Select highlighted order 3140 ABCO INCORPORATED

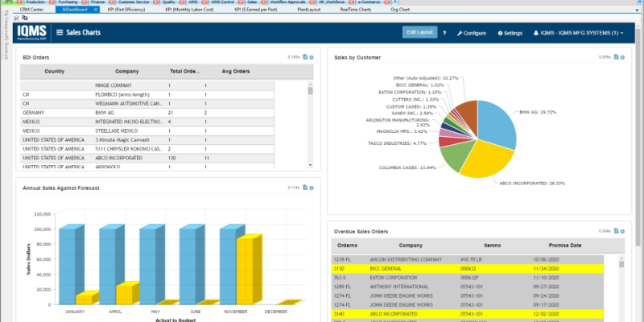point(468,314)
